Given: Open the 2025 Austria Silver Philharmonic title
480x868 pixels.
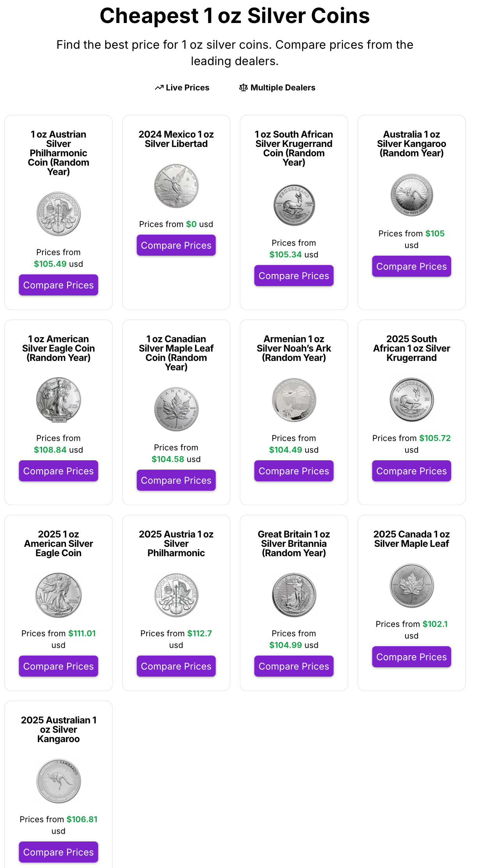Looking at the screenshot, I should 176,544.
